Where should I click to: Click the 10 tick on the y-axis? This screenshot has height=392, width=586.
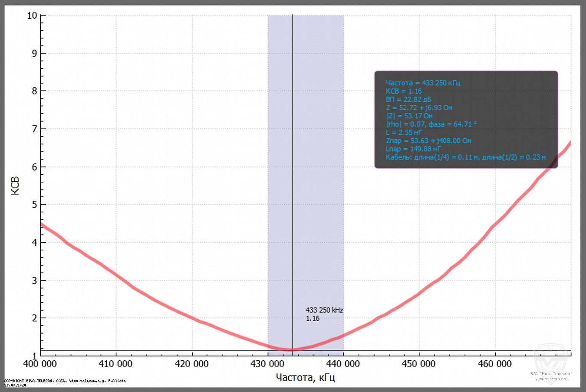pyautogui.click(x=32, y=16)
